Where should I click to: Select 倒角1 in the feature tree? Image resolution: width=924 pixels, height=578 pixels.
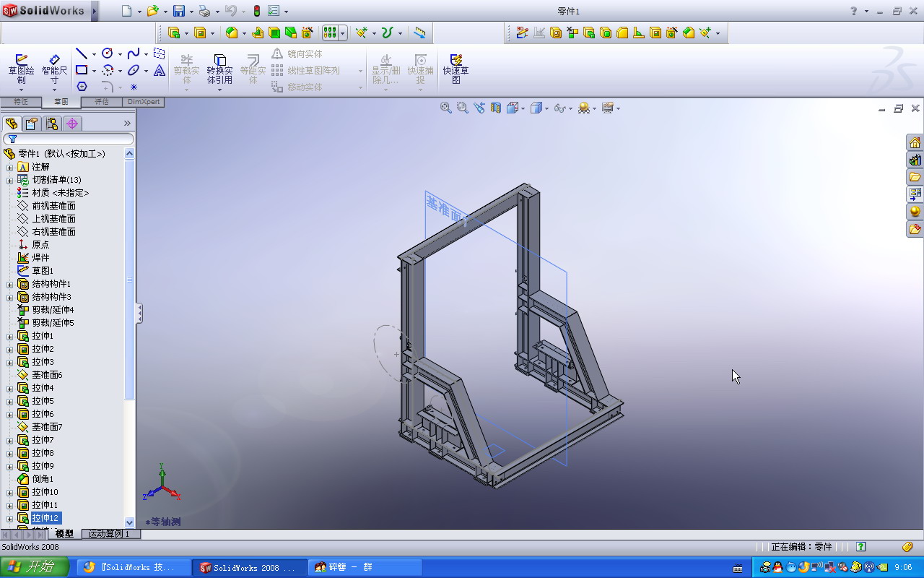(x=43, y=479)
